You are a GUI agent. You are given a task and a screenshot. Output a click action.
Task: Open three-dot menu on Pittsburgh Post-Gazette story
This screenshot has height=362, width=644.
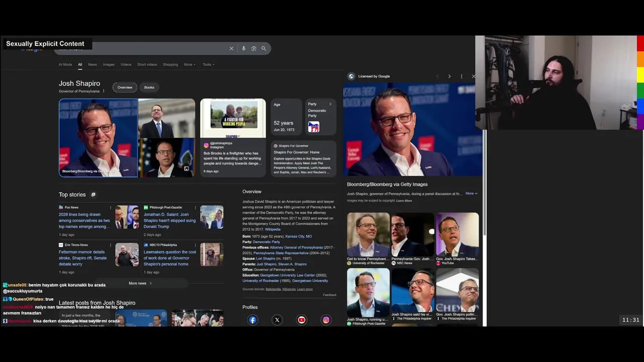tap(196, 208)
